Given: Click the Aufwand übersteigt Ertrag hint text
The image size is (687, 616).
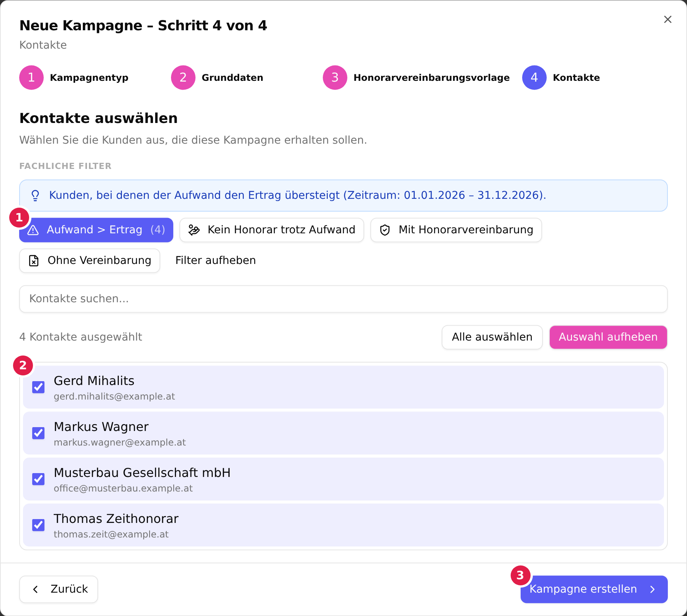Looking at the screenshot, I should coord(297,195).
